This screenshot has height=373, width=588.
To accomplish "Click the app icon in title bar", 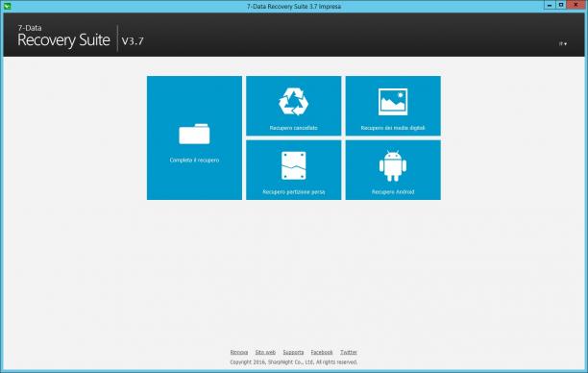I will click(7, 6).
